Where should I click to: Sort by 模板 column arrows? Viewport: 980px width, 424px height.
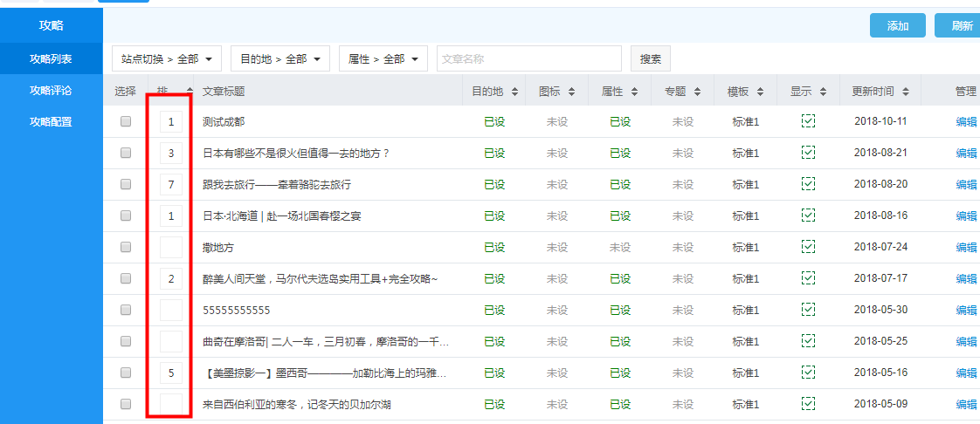[x=760, y=92]
